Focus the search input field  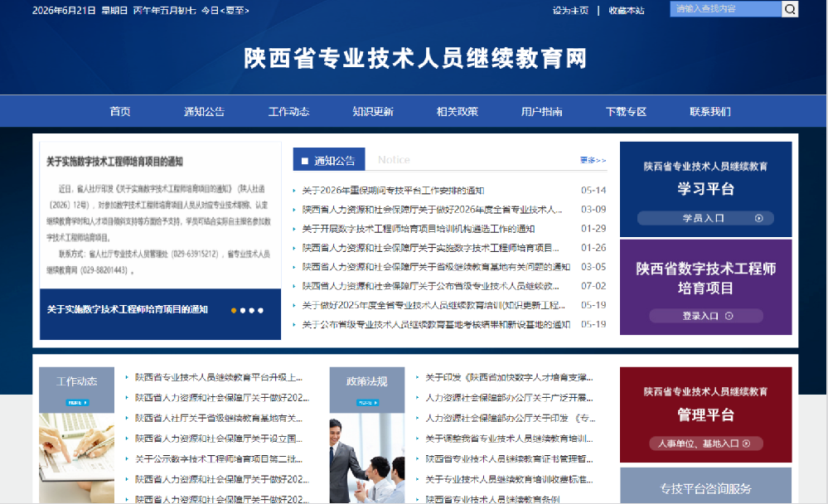pyautogui.click(x=725, y=9)
